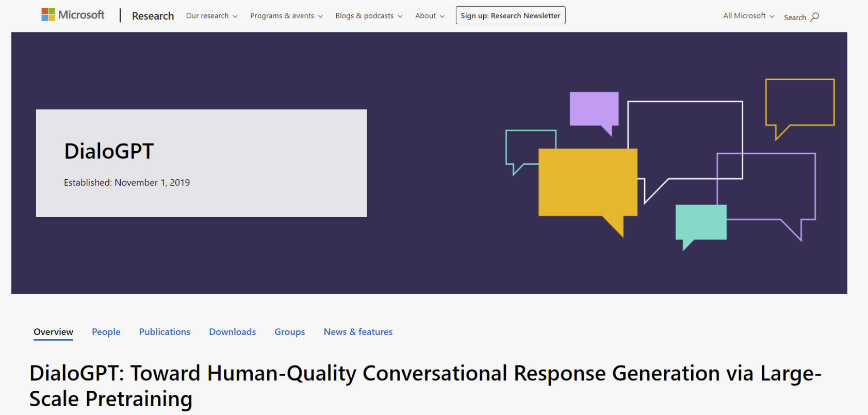
Task: Open the All Microsoft menu
Action: (x=748, y=16)
